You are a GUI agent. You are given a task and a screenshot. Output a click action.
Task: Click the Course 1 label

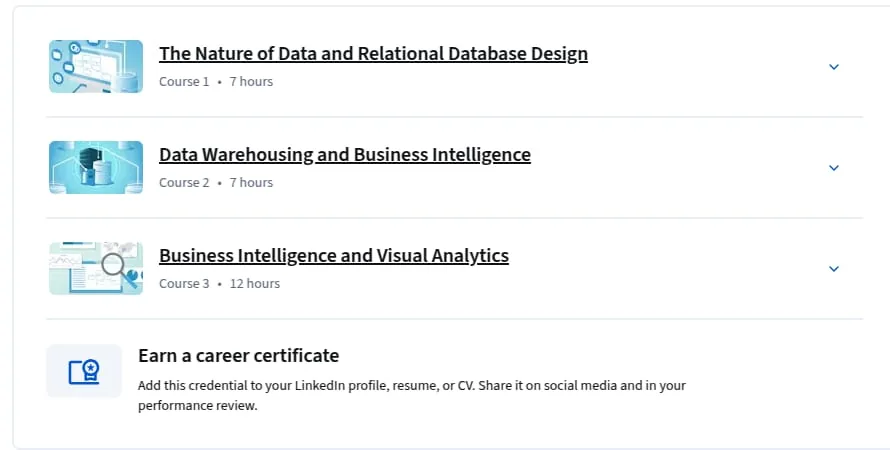coord(184,82)
